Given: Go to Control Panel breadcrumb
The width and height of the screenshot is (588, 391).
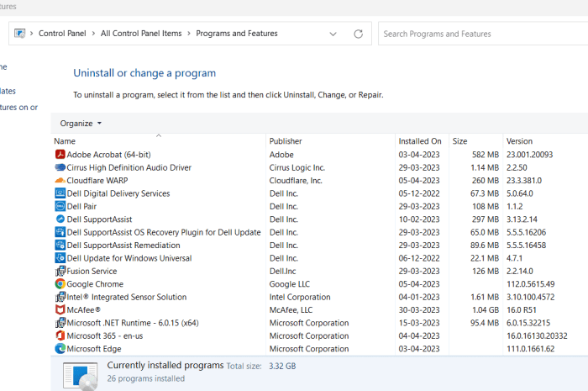Looking at the screenshot, I should point(62,34).
